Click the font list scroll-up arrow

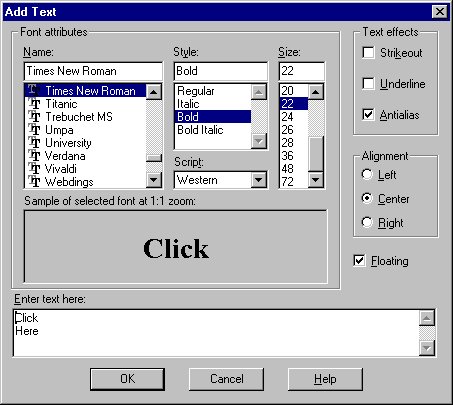point(154,92)
